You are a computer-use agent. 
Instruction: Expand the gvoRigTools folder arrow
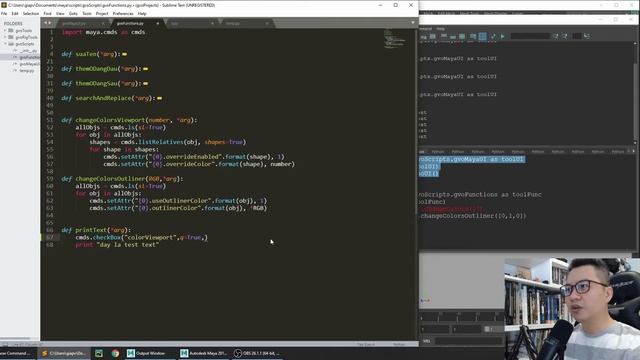(x=5, y=37)
